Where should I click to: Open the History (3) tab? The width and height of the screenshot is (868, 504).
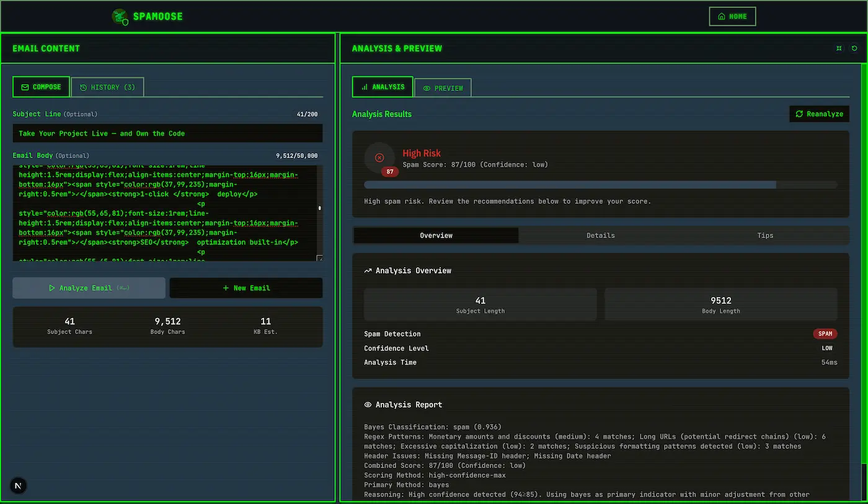(107, 87)
